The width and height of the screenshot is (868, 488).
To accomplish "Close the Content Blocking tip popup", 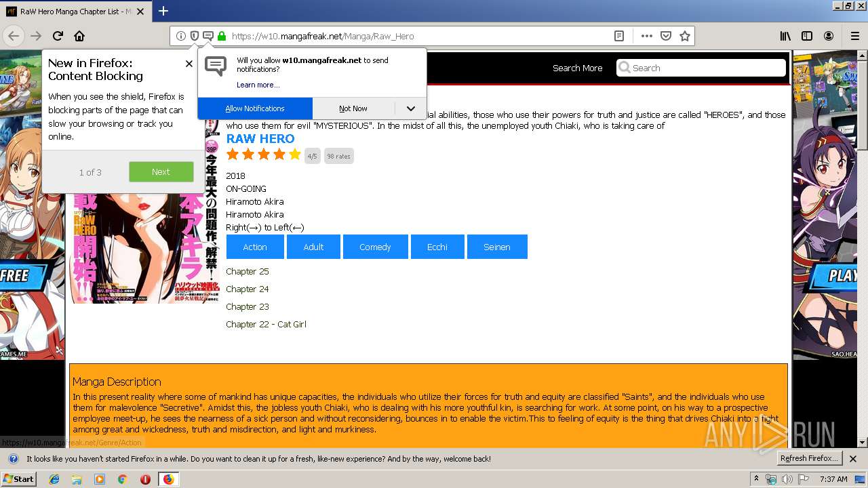I will click(189, 63).
